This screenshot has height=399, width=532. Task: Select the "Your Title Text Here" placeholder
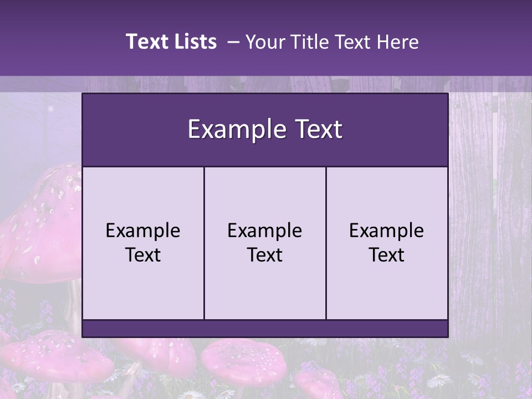[x=331, y=42]
